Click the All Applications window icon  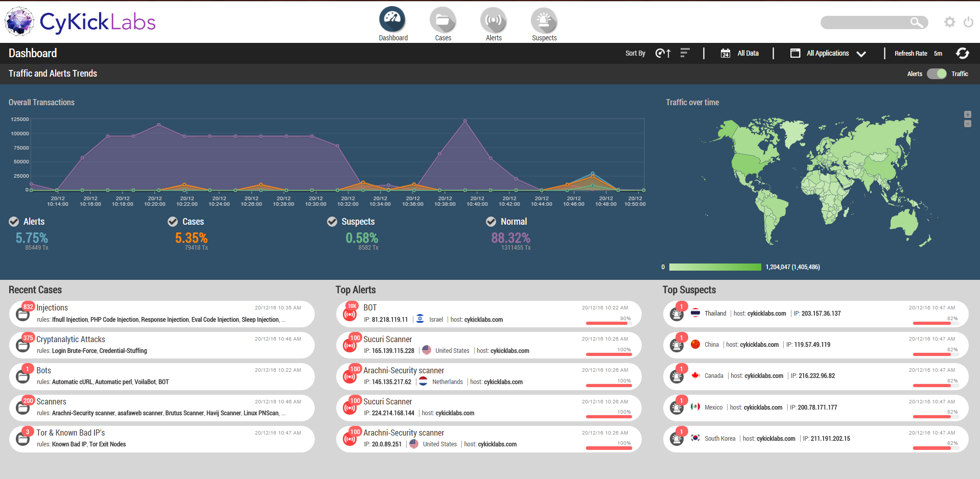coord(795,53)
